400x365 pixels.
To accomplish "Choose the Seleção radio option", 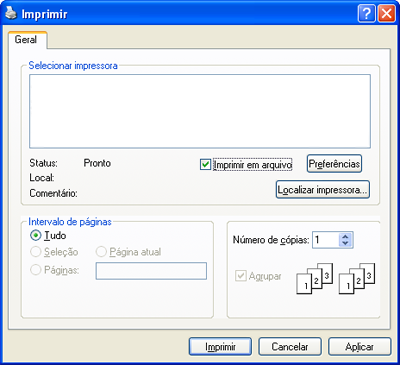I will pos(35,252).
